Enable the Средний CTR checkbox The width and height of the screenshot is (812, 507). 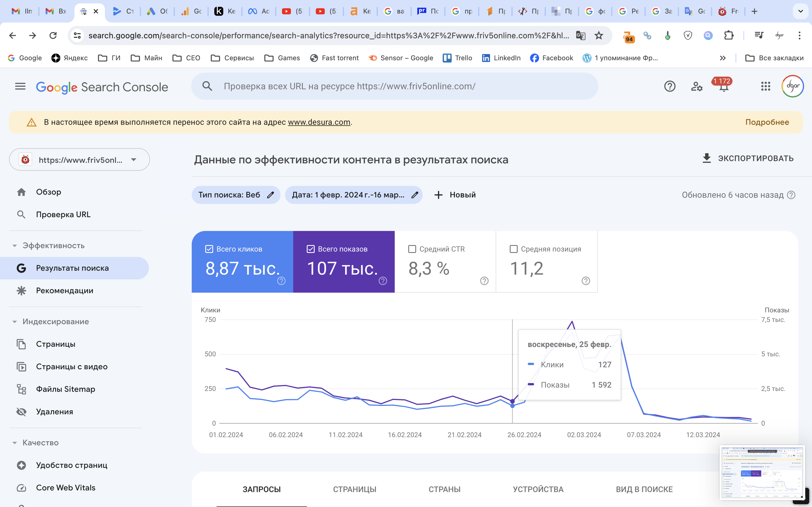click(412, 249)
